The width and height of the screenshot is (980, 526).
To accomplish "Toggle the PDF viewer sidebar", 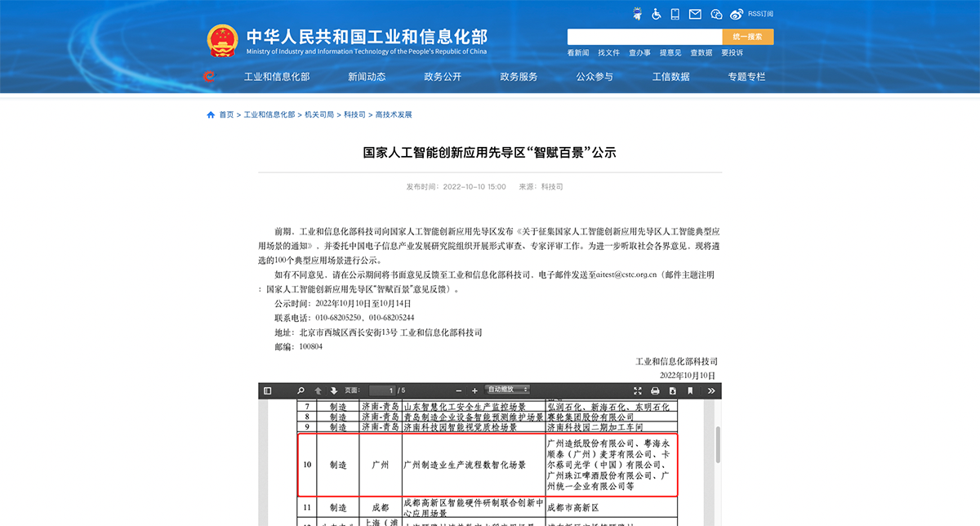I will (268, 390).
